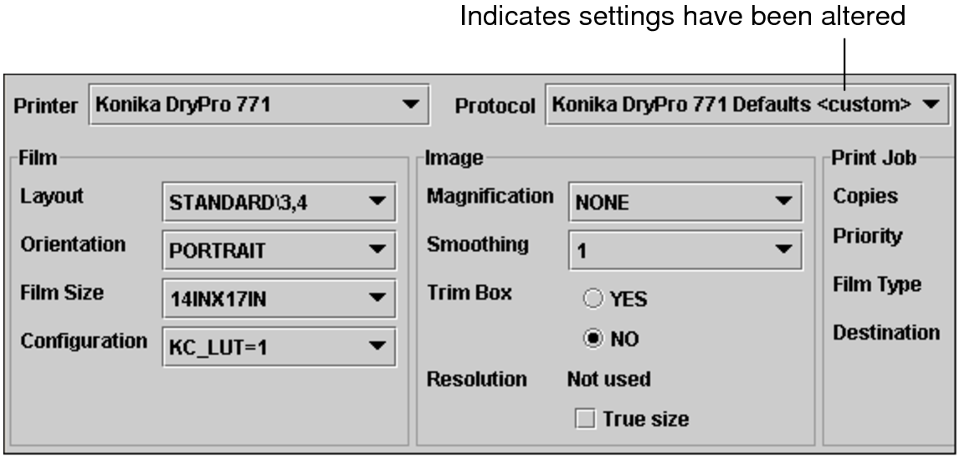This screenshot has width=980, height=460.
Task: Enable the True size checkbox
Action: (584, 419)
